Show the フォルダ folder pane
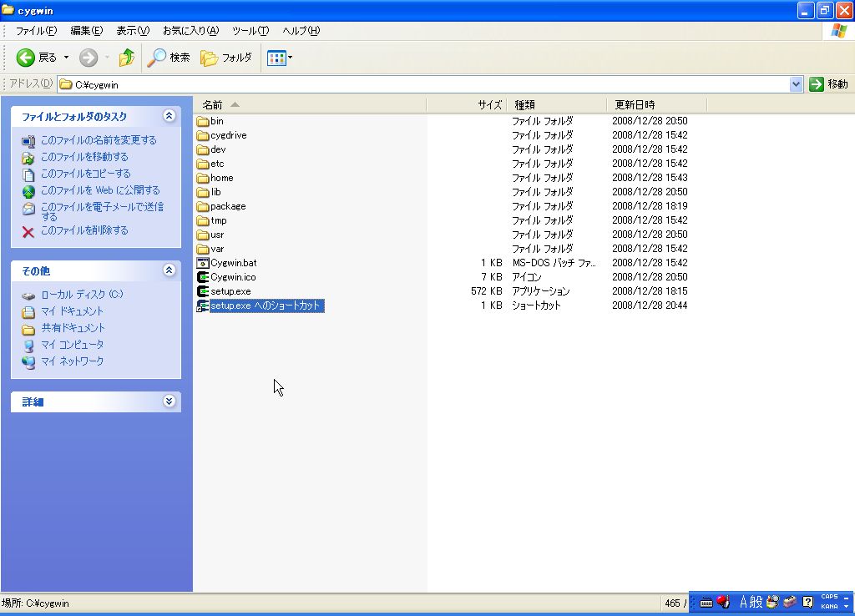The width and height of the screenshot is (855, 616). (x=225, y=58)
